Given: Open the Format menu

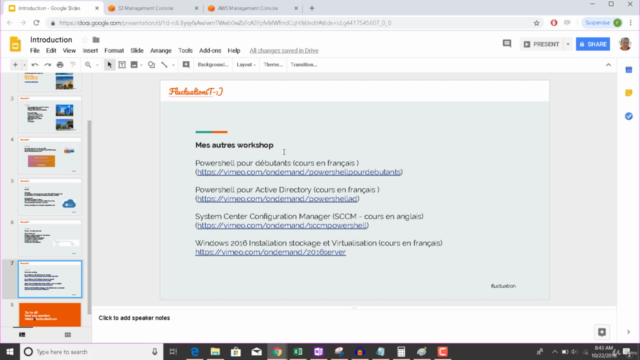Looking at the screenshot, I should (x=114, y=51).
